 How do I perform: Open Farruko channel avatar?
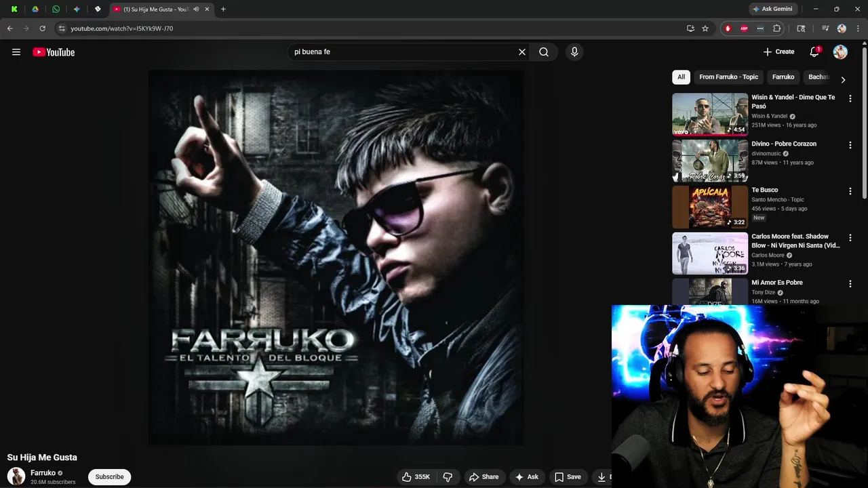coord(16,476)
